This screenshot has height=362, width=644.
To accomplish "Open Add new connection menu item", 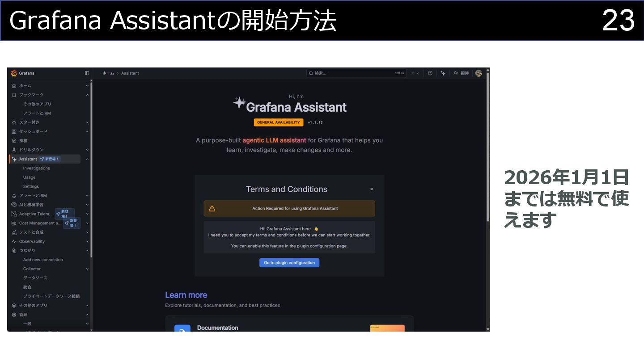I will click(x=43, y=260).
